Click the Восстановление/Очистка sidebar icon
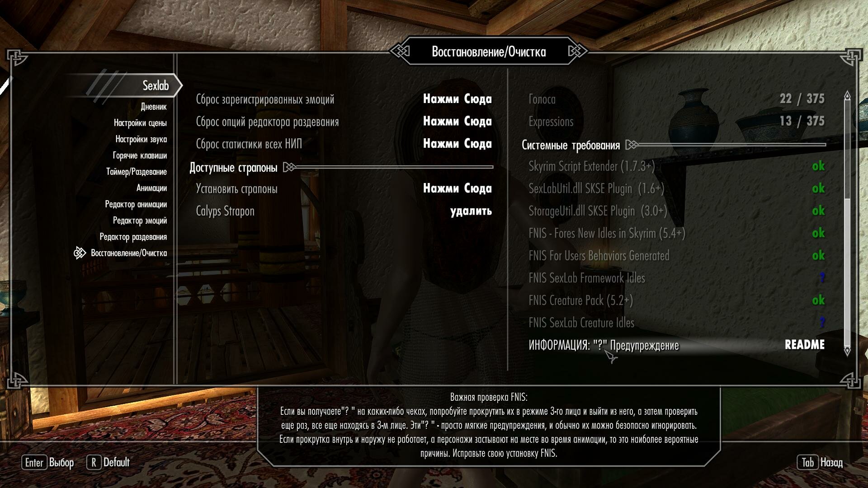868x488 pixels. tap(77, 253)
